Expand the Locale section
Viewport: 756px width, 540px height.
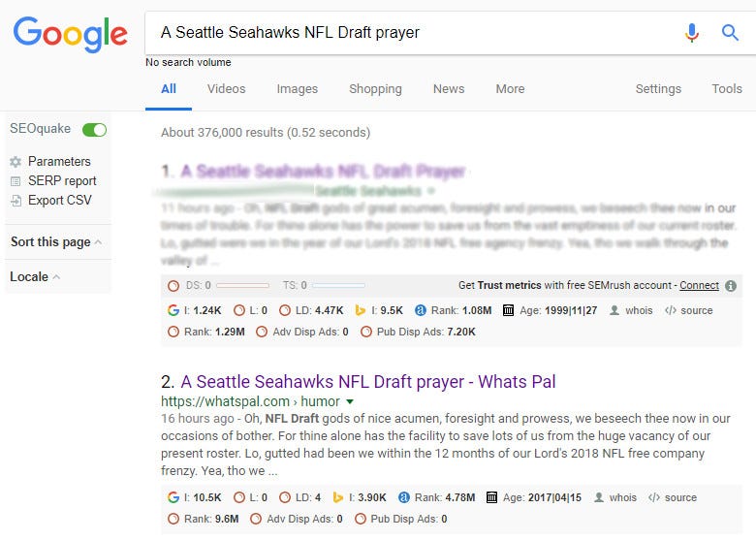click(35, 276)
